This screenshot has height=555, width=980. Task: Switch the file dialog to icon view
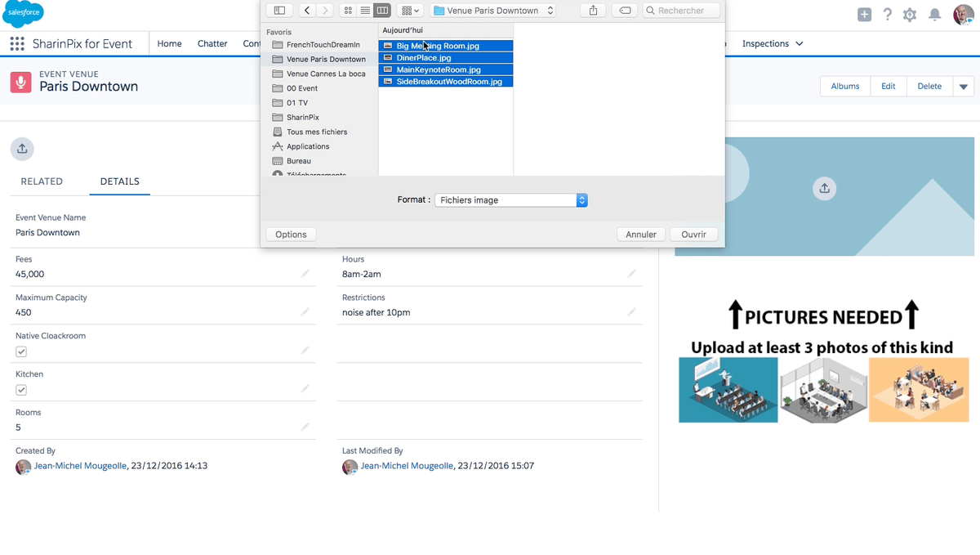point(348,11)
